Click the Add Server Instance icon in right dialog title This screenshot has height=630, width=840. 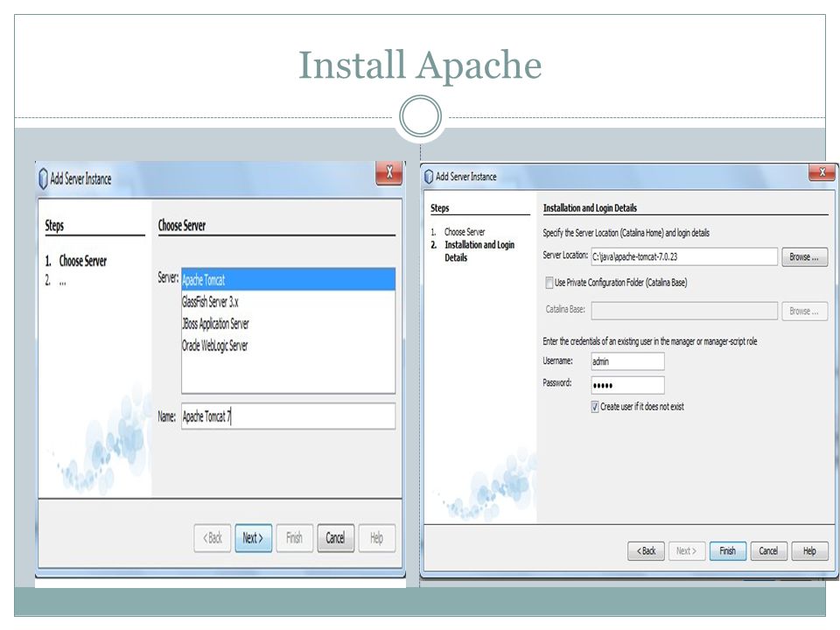pos(429,176)
